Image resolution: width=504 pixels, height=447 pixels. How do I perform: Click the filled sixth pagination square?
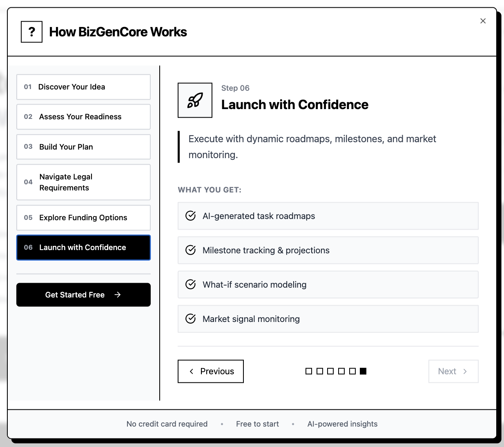[364, 371]
